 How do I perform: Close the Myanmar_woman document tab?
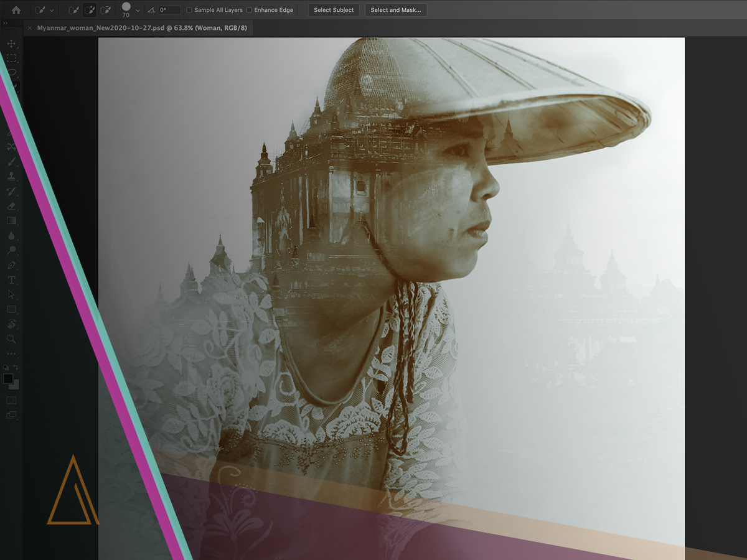tap(30, 28)
